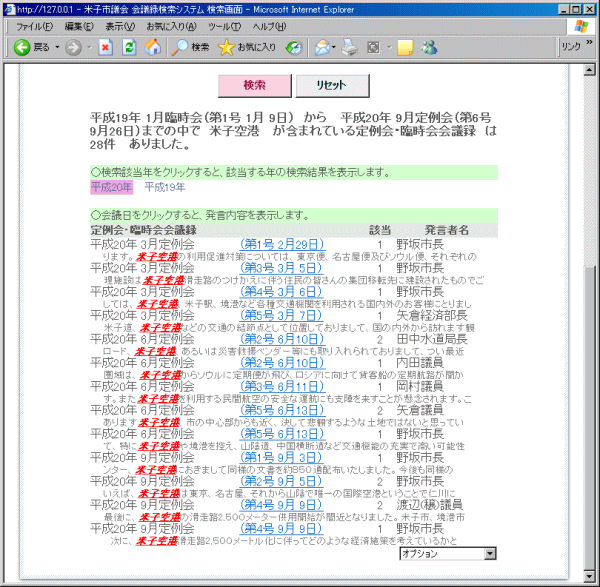The height and width of the screenshot is (587, 600).
Task: Refresh the page with the green arrows icon
Action: tap(129, 47)
